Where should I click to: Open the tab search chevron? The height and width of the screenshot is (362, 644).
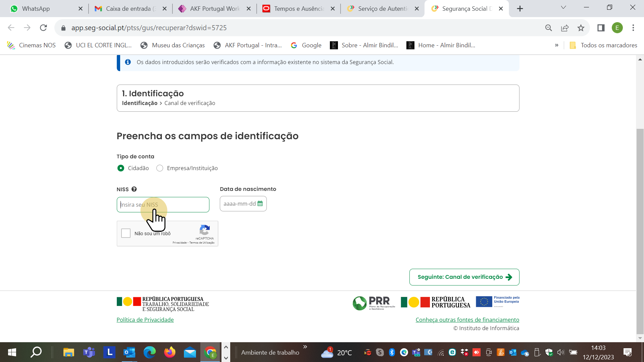click(563, 7)
